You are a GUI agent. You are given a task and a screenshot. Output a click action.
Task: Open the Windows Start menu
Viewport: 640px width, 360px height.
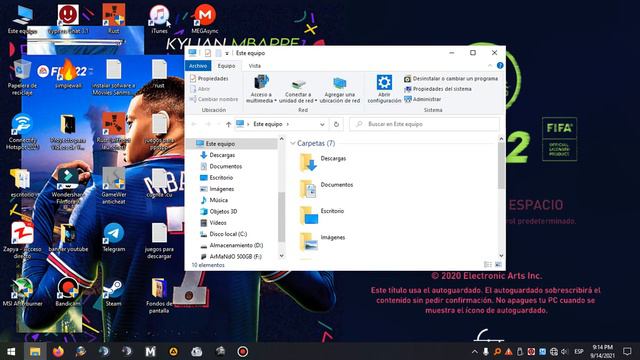click(x=11, y=351)
